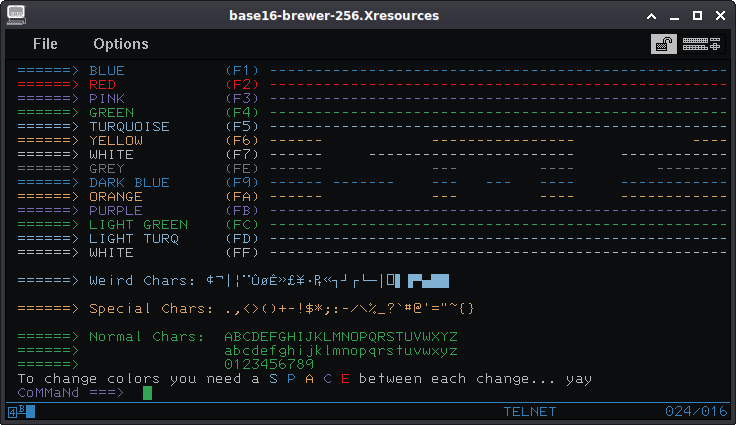Click the Special Chars label
The image size is (736, 425).
click(x=151, y=309)
